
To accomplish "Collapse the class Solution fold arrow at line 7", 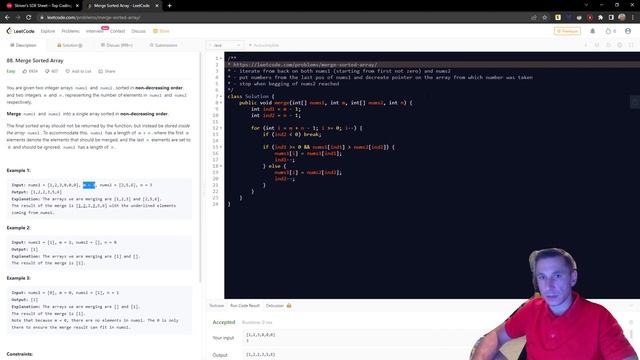I will 221,96.
